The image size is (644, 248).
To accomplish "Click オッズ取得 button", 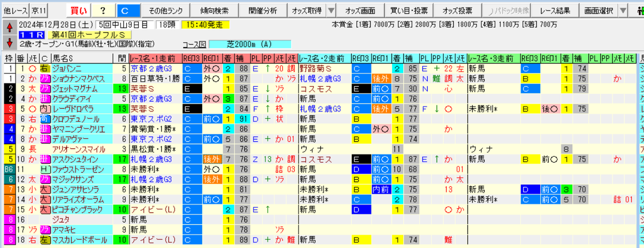I will tap(306, 10).
